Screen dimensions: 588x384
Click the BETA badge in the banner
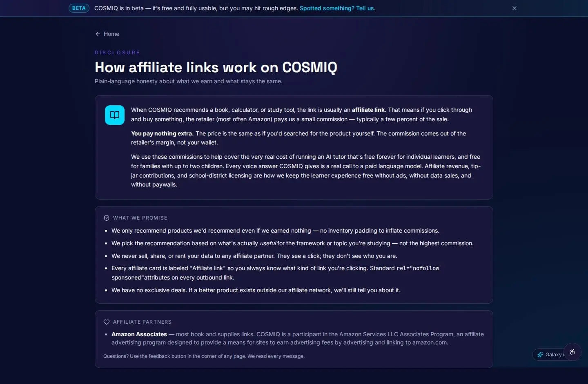pyautogui.click(x=79, y=8)
